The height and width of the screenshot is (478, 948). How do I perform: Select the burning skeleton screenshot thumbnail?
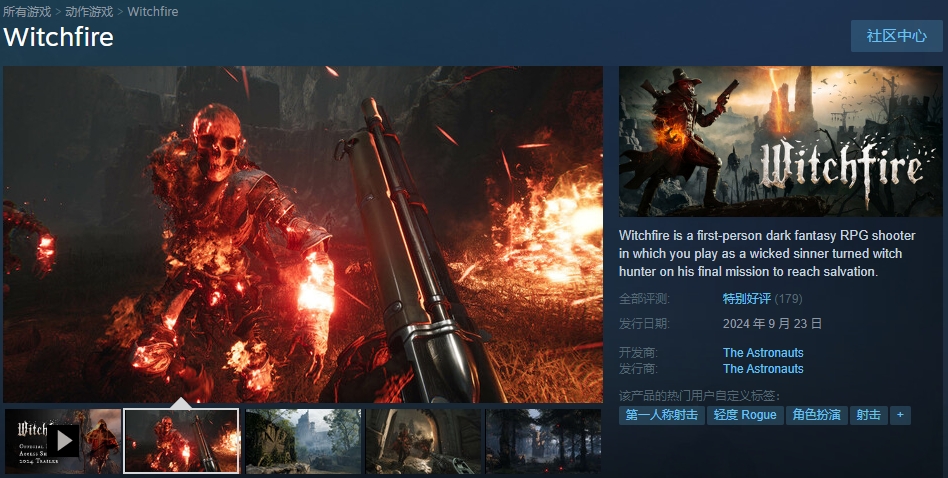pos(181,441)
